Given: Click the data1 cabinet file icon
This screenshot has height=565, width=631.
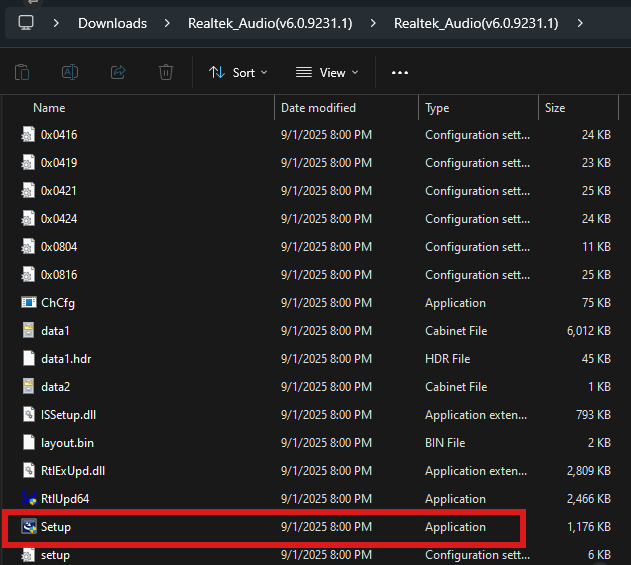Looking at the screenshot, I should click(x=28, y=330).
